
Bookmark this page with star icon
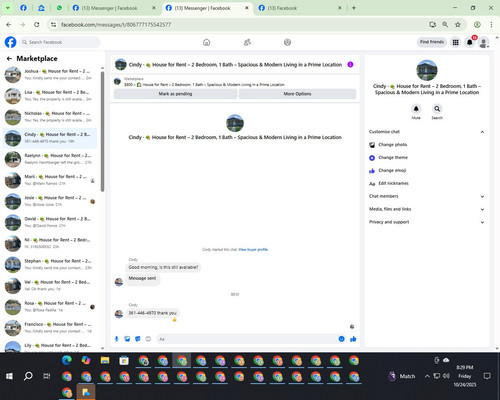point(458,25)
